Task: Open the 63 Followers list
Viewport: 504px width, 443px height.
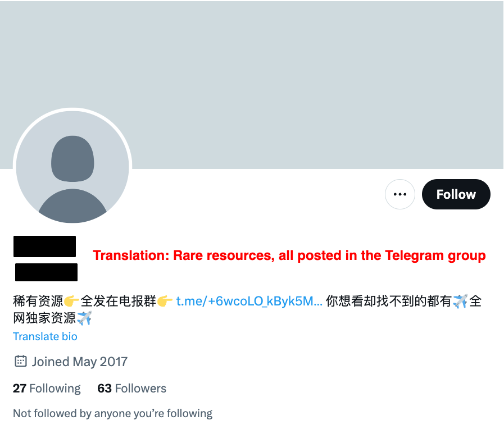Action: tap(132, 389)
